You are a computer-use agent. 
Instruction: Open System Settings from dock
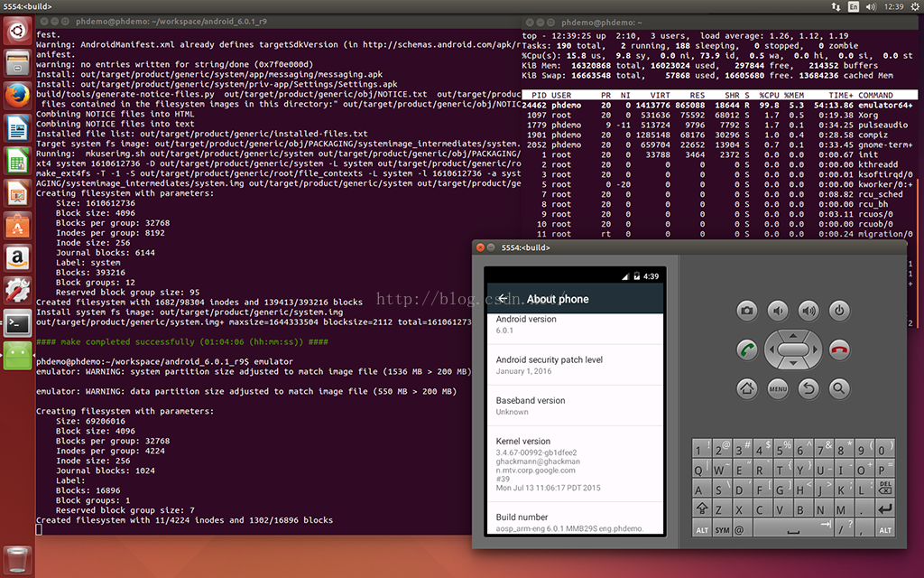tap(18, 290)
